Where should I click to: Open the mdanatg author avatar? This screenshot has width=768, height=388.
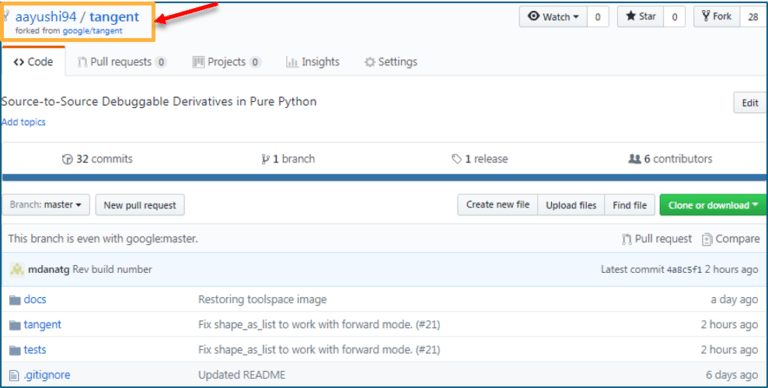click(x=17, y=269)
